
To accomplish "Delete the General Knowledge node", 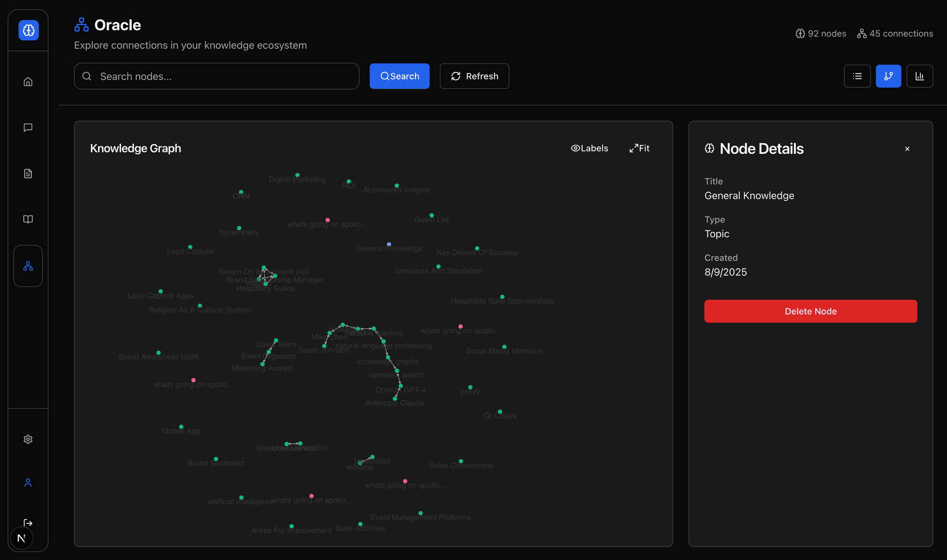I will pos(810,312).
